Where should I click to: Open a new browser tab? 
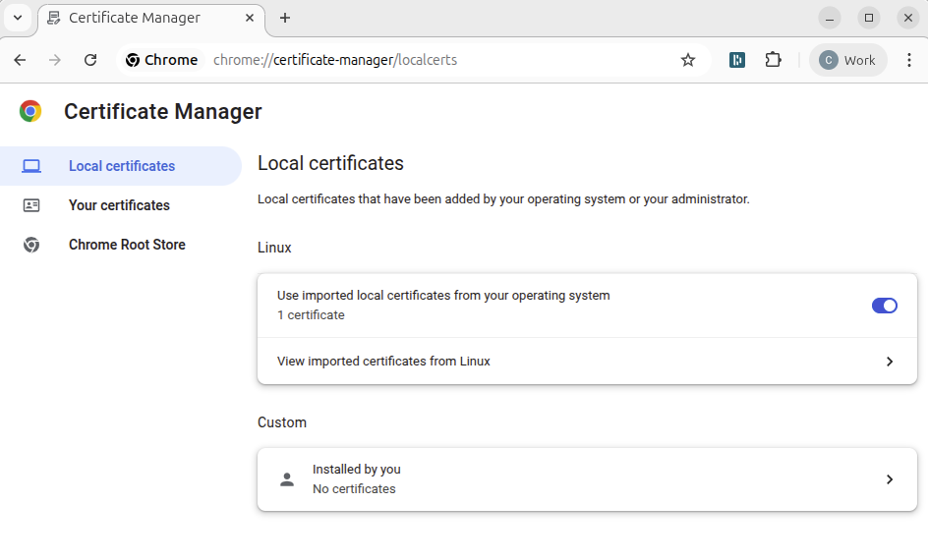click(x=285, y=18)
